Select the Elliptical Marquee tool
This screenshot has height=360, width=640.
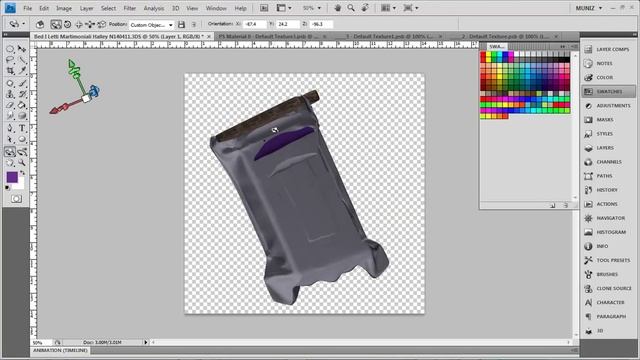10,49
